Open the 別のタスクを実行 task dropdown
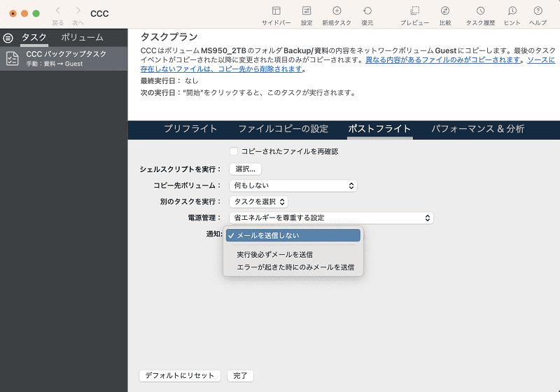The width and height of the screenshot is (560, 392). tap(258, 202)
